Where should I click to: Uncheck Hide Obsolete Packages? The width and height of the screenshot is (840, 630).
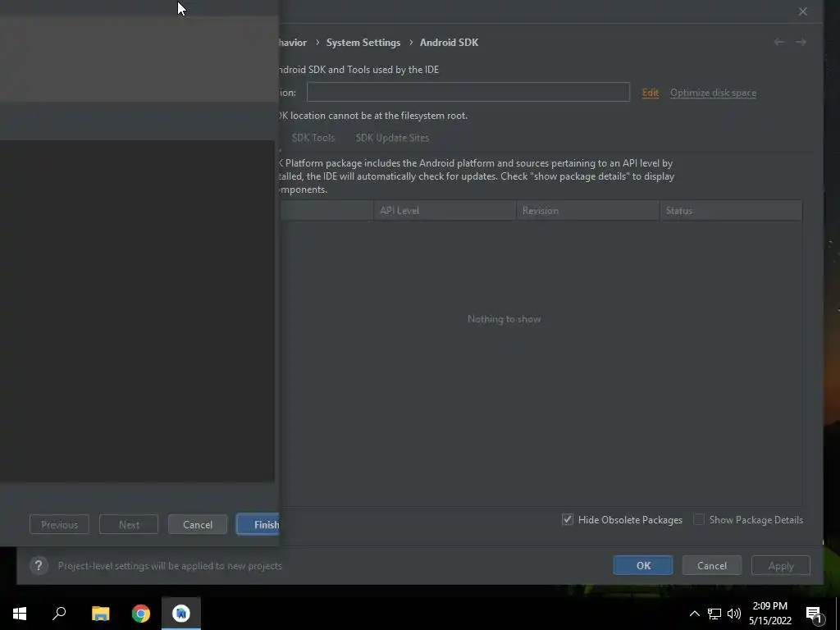tap(568, 519)
